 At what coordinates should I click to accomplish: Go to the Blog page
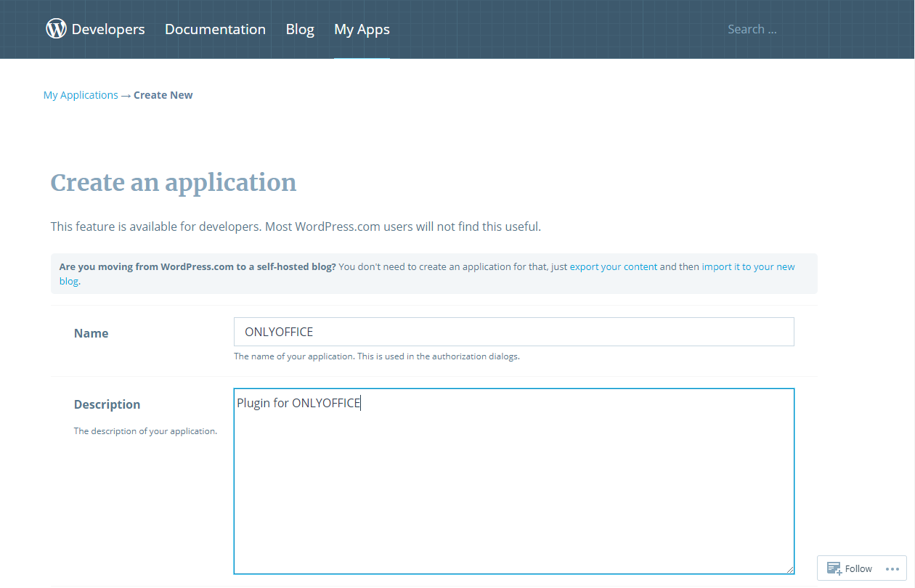pyautogui.click(x=300, y=29)
